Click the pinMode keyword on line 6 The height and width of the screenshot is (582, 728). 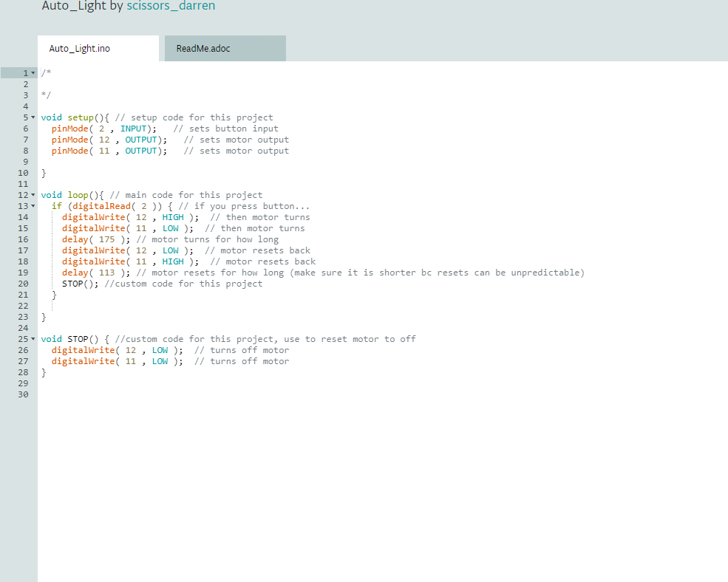point(69,128)
